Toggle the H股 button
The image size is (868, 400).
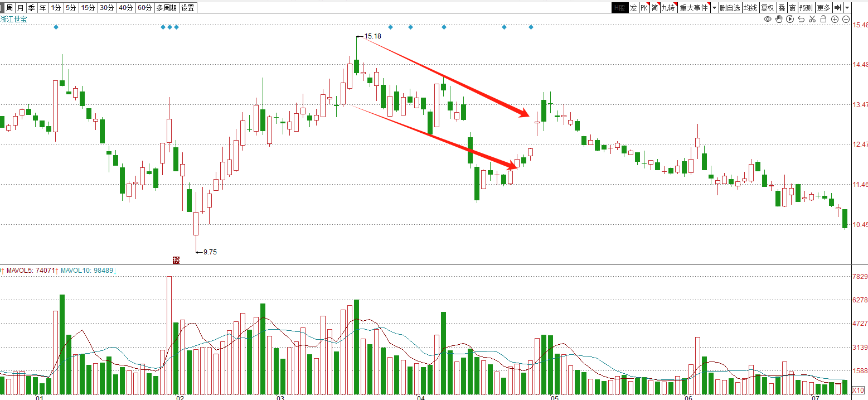click(x=619, y=8)
